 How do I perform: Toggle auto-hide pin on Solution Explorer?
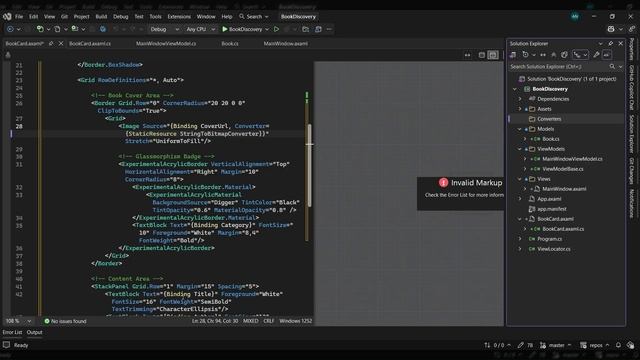(x=611, y=44)
